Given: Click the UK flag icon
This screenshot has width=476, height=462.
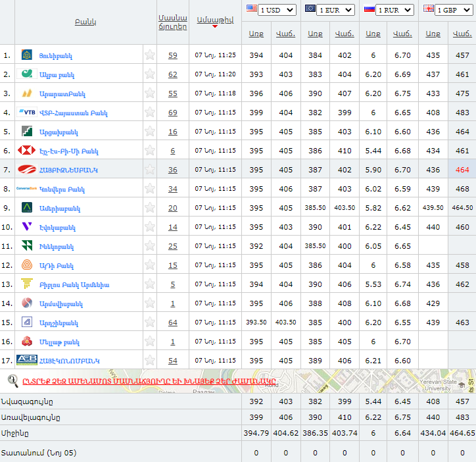Looking at the screenshot, I should click(x=429, y=8).
